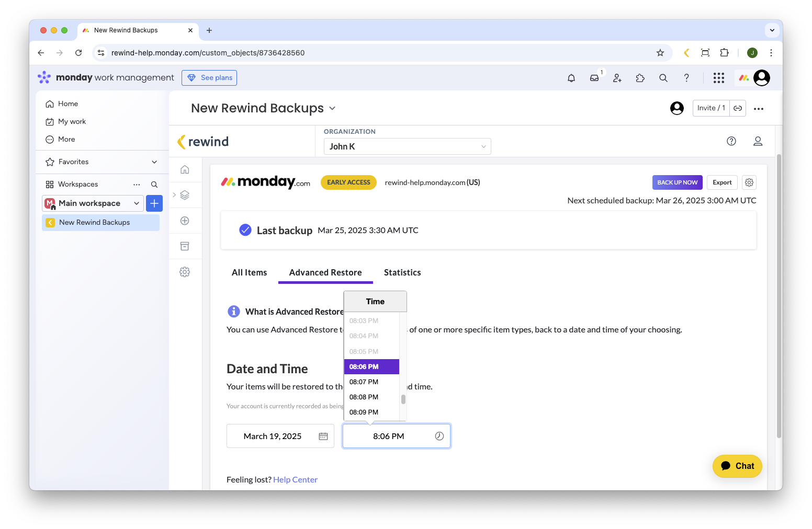Click the clock icon in time field

[x=439, y=436]
